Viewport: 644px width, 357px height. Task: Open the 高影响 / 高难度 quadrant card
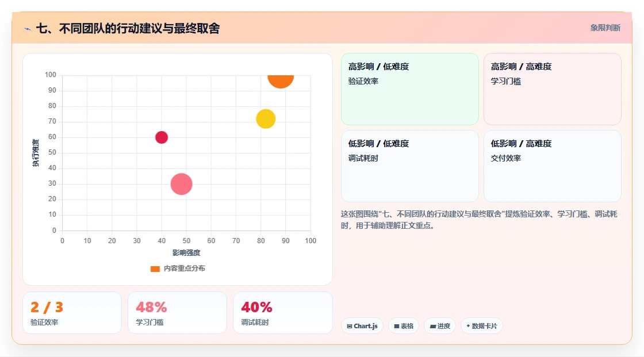coord(553,89)
